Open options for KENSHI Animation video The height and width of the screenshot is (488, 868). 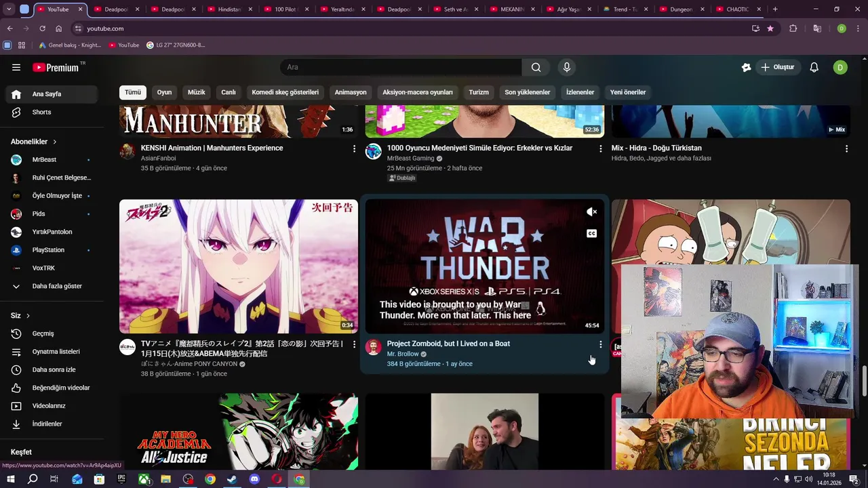(354, 148)
